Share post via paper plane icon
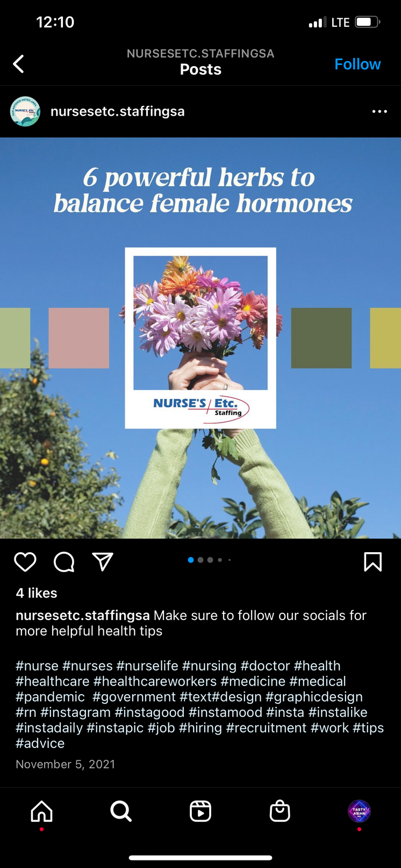 coord(103,561)
